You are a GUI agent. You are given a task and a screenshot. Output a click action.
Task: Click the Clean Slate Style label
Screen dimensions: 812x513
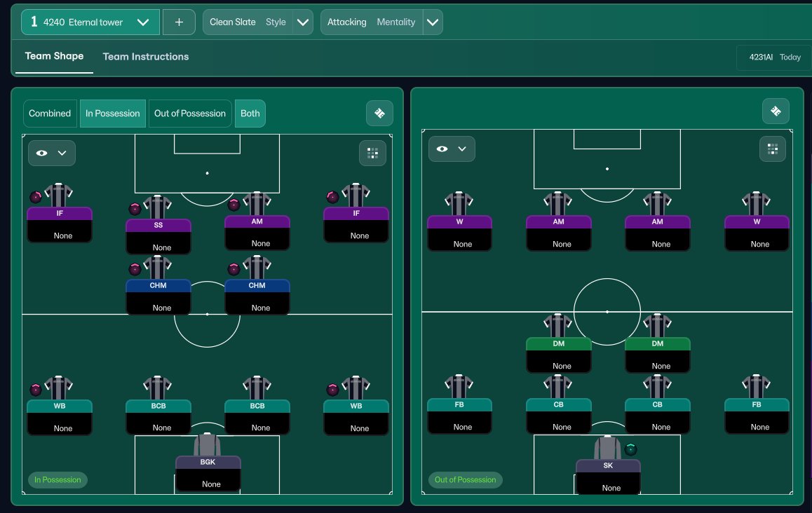click(248, 22)
